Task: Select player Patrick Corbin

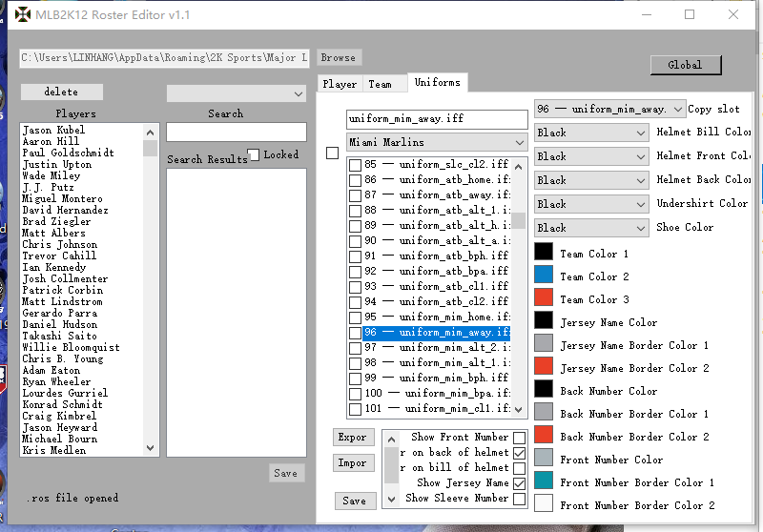Action: click(x=63, y=290)
